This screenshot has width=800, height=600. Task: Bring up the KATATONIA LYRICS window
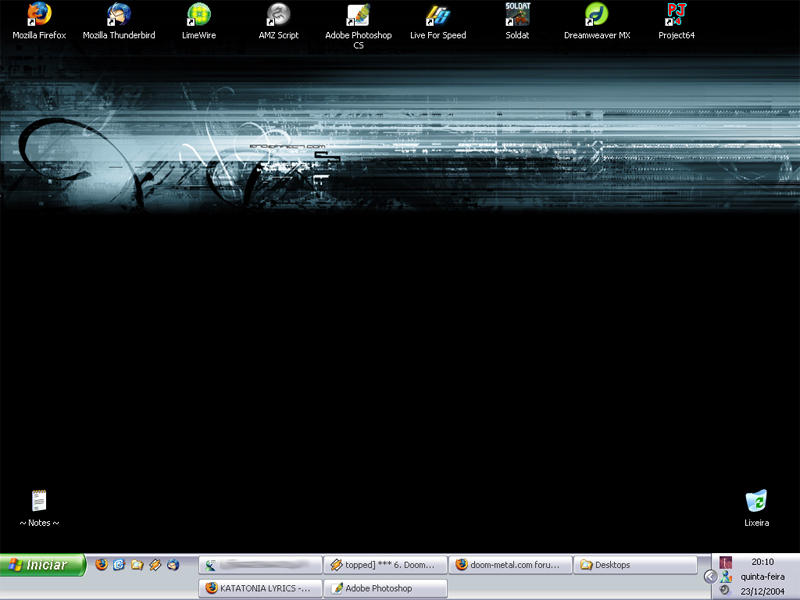[x=262, y=588]
